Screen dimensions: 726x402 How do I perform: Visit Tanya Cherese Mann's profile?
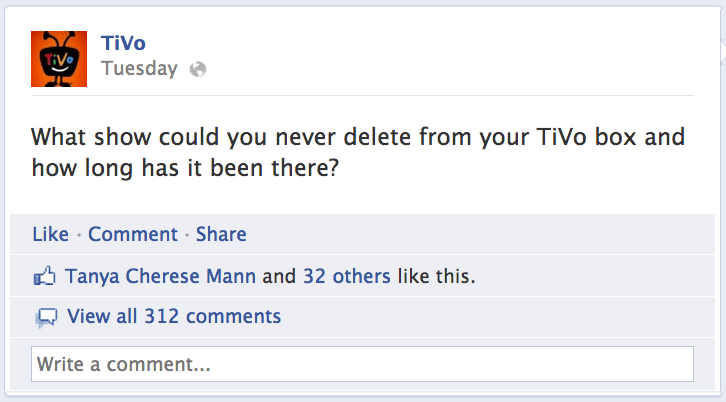point(160,276)
